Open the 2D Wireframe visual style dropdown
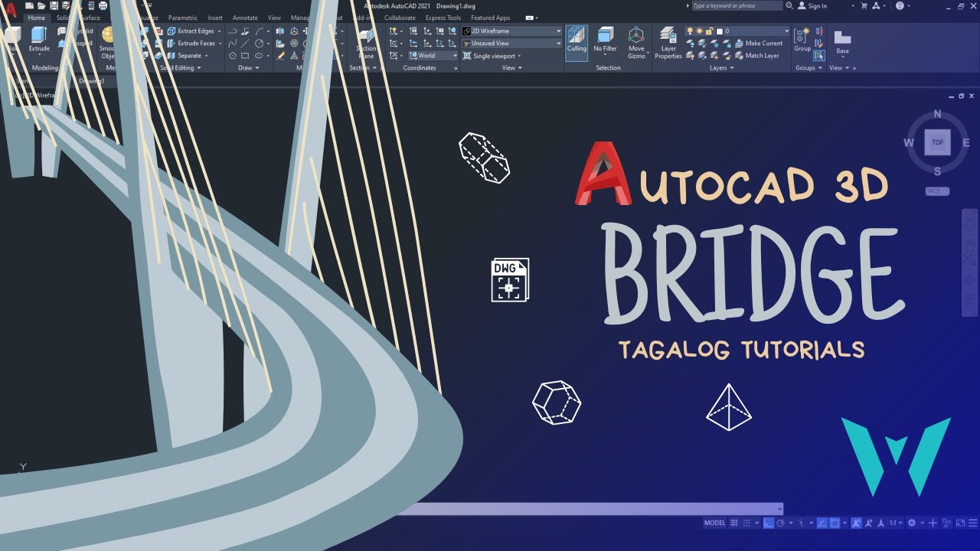980x551 pixels. click(511, 31)
